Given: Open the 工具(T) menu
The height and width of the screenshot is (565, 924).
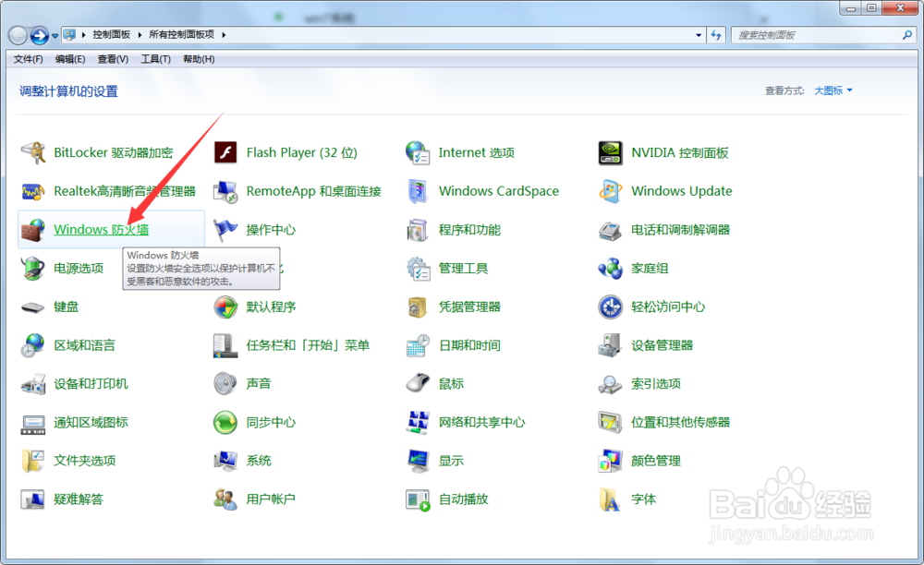Looking at the screenshot, I should 155,59.
